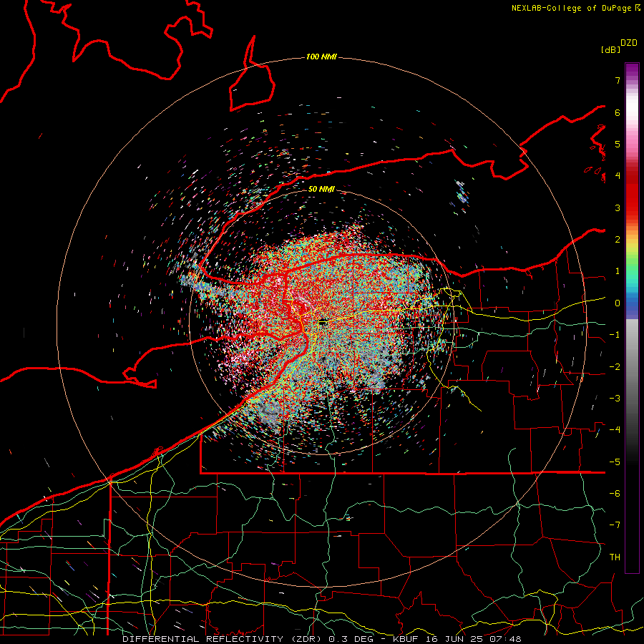This screenshot has height=644, width=644.
Task: Click the 100 NMI range ring label
Action: tap(321, 57)
